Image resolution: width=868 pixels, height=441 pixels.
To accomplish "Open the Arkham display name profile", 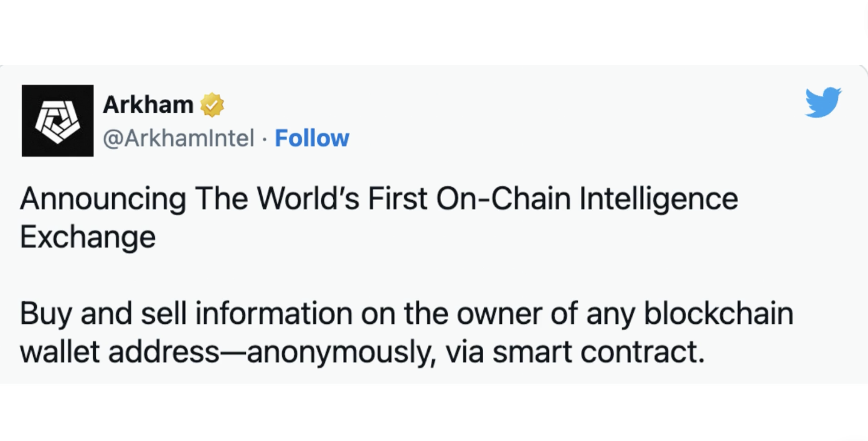I will point(148,105).
